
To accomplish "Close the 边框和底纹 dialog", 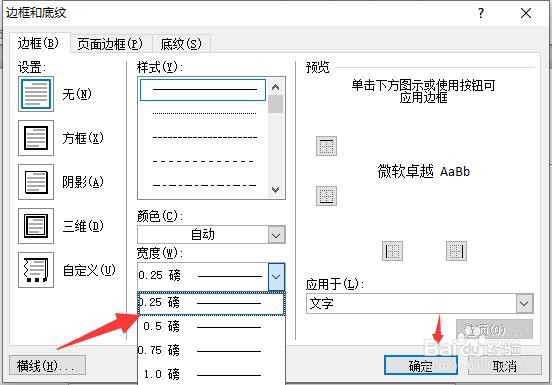I will click(x=526, y=13).
